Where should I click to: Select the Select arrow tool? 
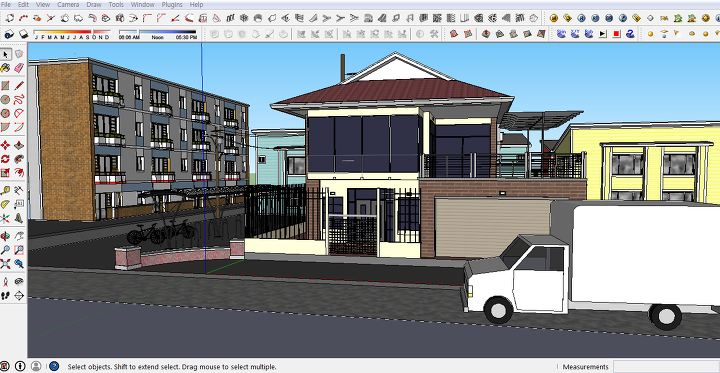pos(6,55)
